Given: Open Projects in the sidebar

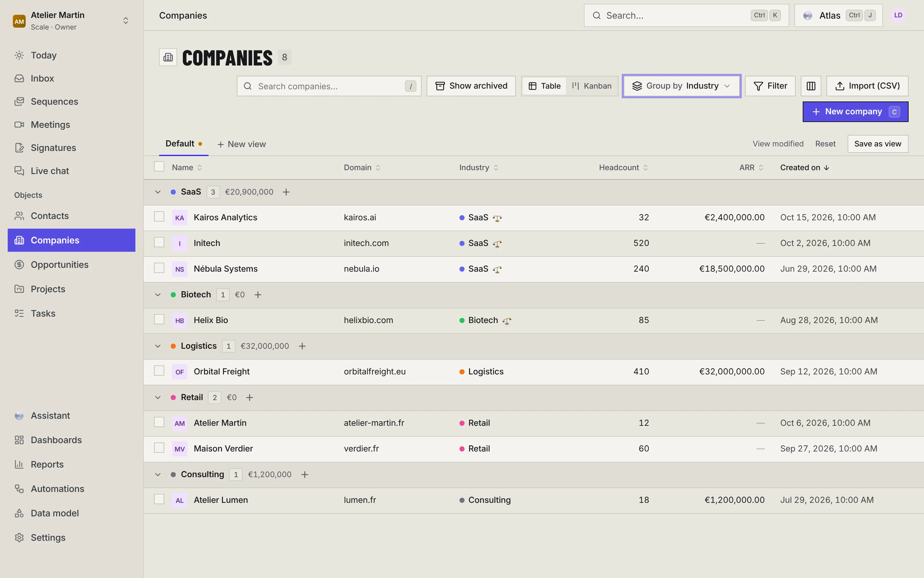Looking at the screenshot, I should click(x=72, y=289).
